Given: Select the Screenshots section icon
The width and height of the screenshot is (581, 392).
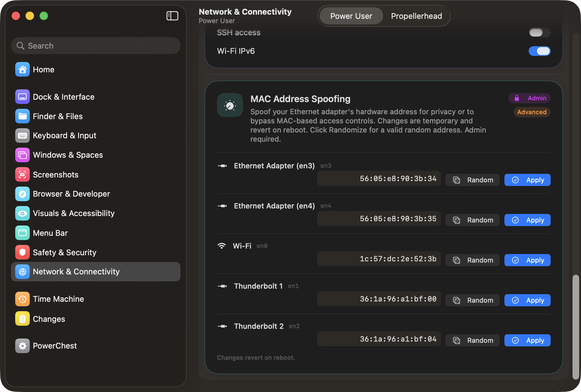Looking at the screenshot, I should point(22,174).
